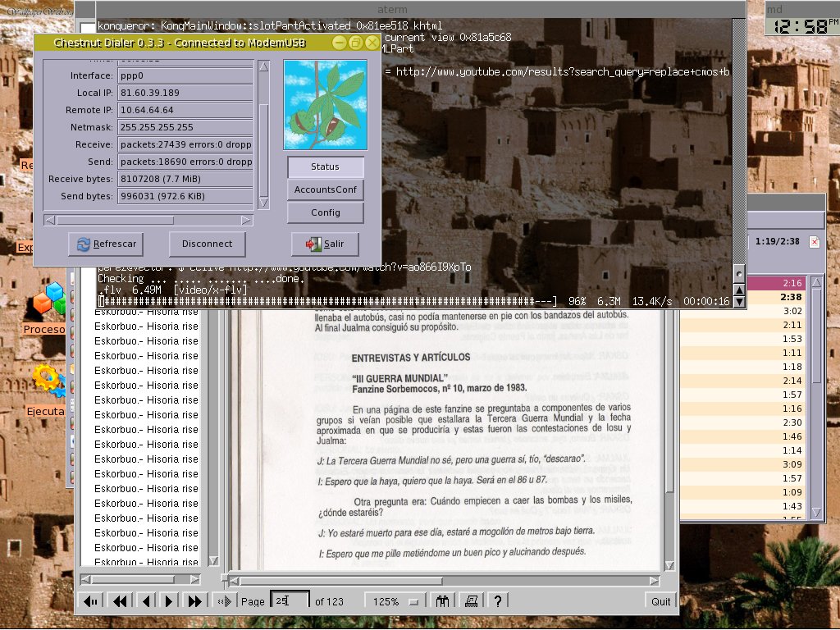Click down arrow of PDF outline list scrollbar

coord(212,560)
